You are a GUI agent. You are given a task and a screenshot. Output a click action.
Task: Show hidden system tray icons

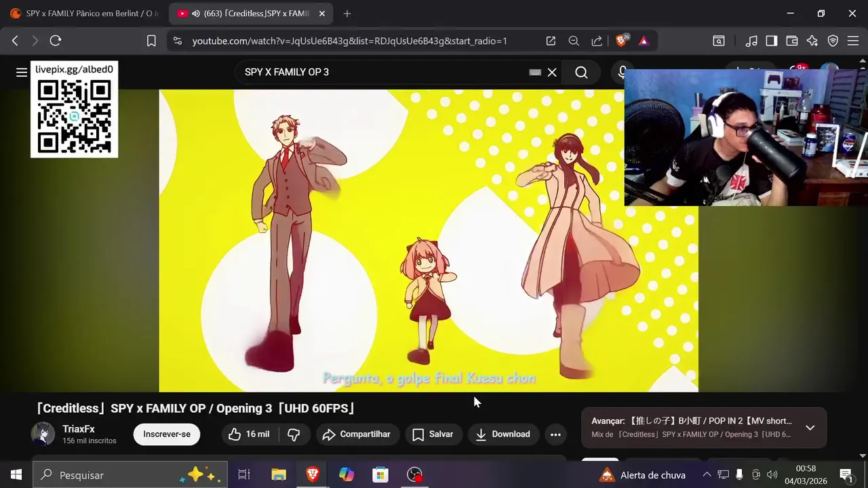point(707,474)
